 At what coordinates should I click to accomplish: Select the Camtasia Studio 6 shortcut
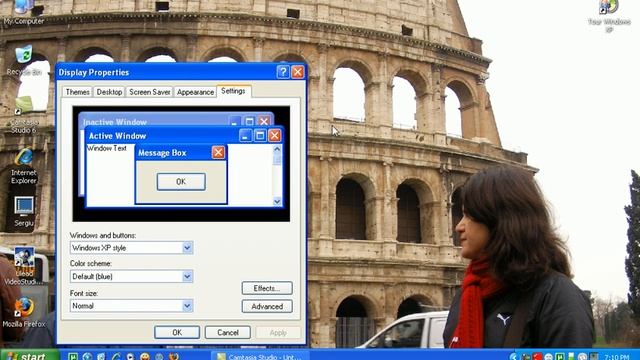24,116
